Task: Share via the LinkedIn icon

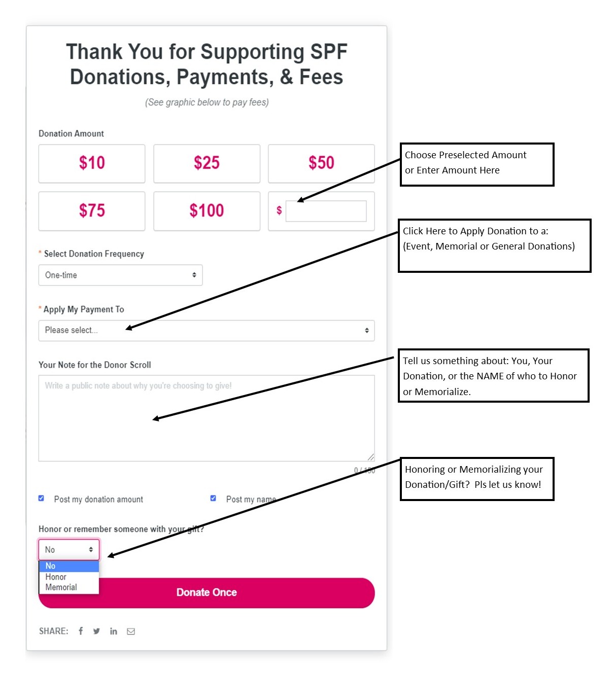Action: [x=114, y=631]
